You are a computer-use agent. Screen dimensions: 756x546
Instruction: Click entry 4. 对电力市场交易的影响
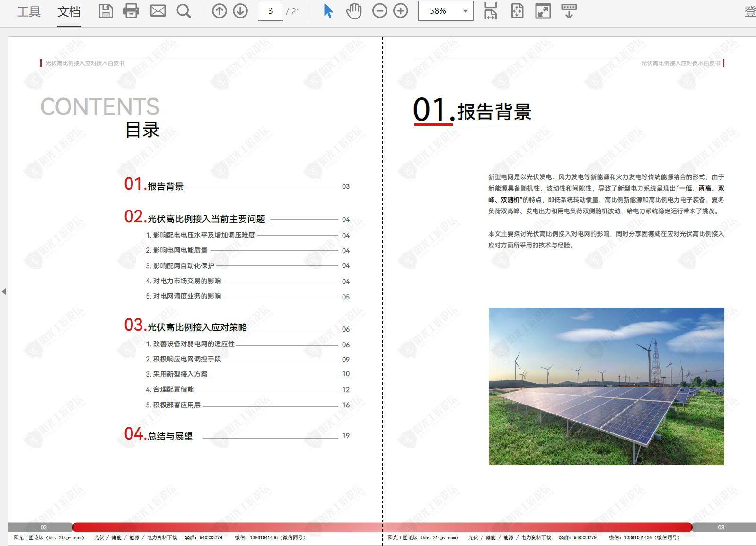click(x=184, y=281)
